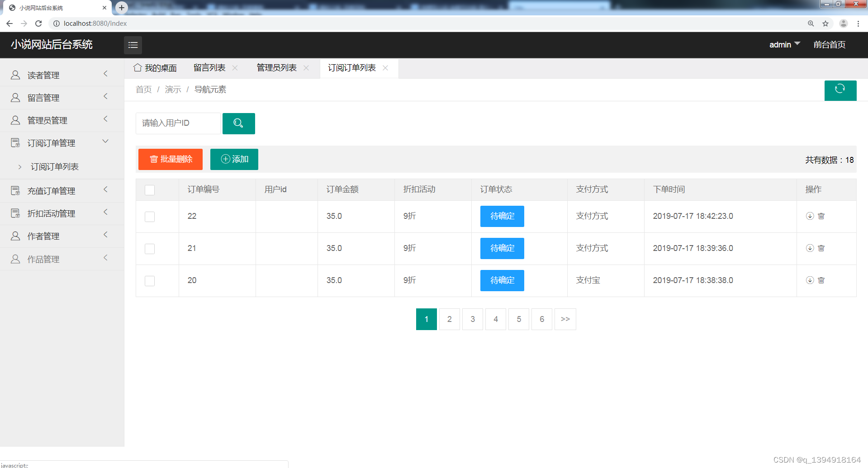Click 待确定 status for order 21

coord(502,248)
